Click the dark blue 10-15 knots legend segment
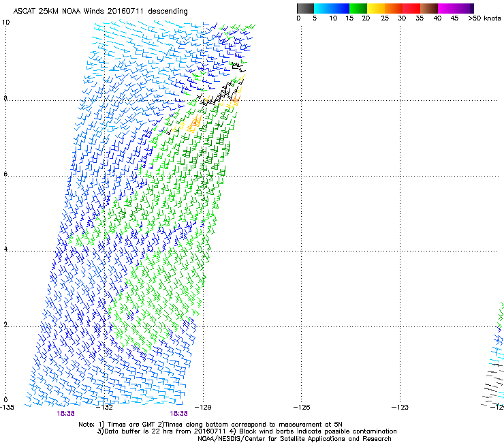The height and width of the screenshot is (443, 504). tap(341, 8)
